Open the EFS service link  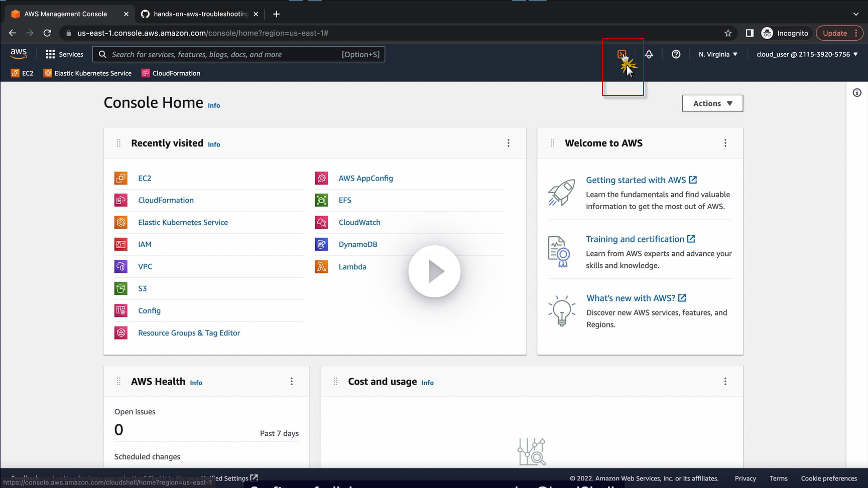coord(345,200)
